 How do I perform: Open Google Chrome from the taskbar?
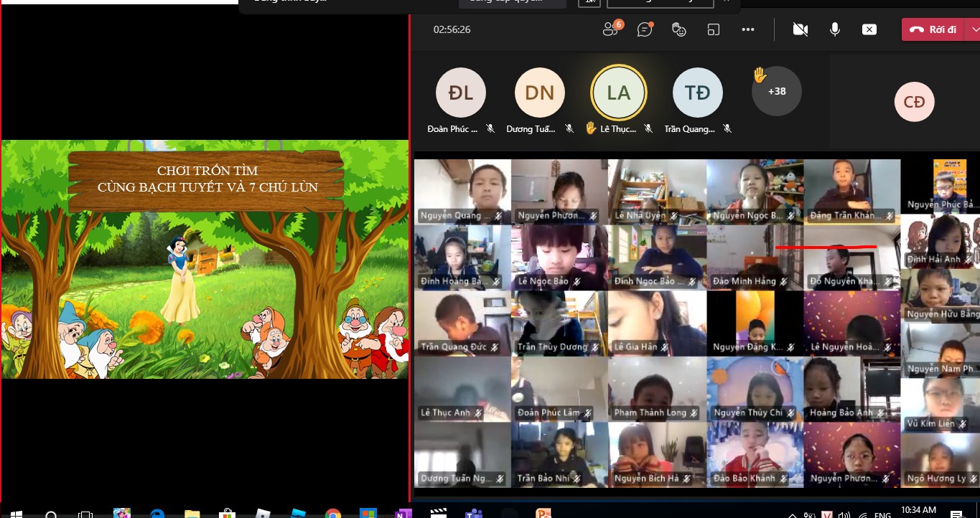click(332, 512)
